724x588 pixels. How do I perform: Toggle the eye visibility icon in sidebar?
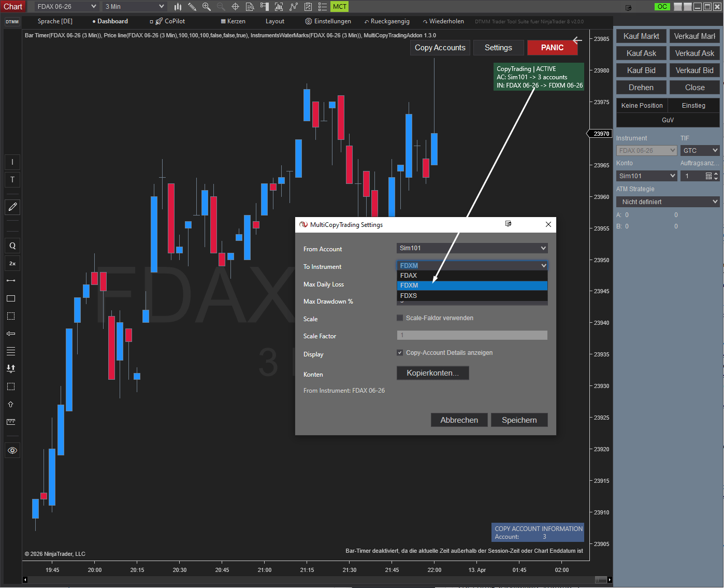pyautogui.click(x=12, y=450)
